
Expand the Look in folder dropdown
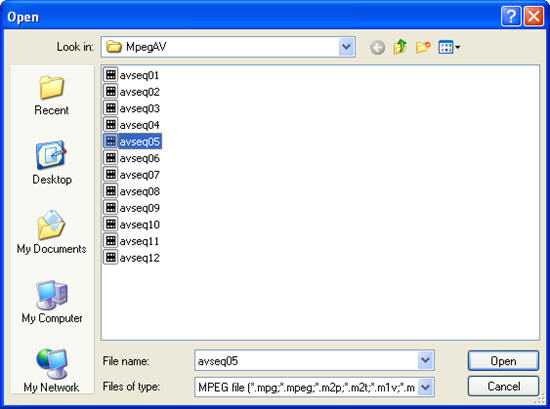(346, 47)
